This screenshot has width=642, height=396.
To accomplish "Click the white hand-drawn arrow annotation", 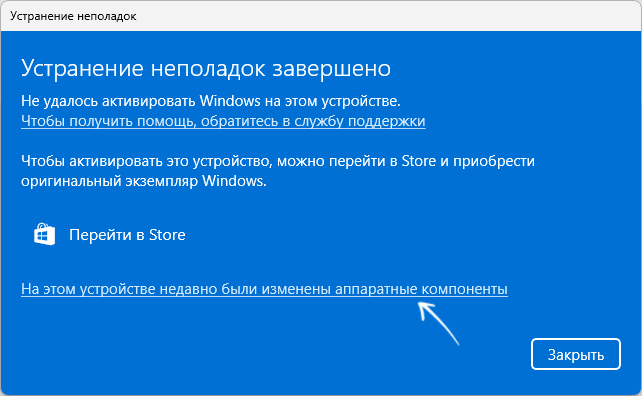I will [439, 323].
